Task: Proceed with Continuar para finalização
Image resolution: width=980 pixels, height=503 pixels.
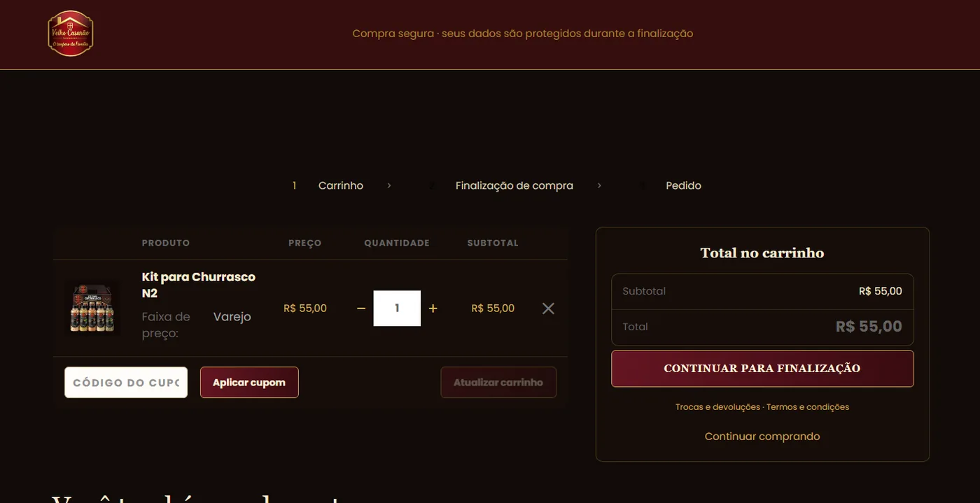Action: (x=762, y=369)
